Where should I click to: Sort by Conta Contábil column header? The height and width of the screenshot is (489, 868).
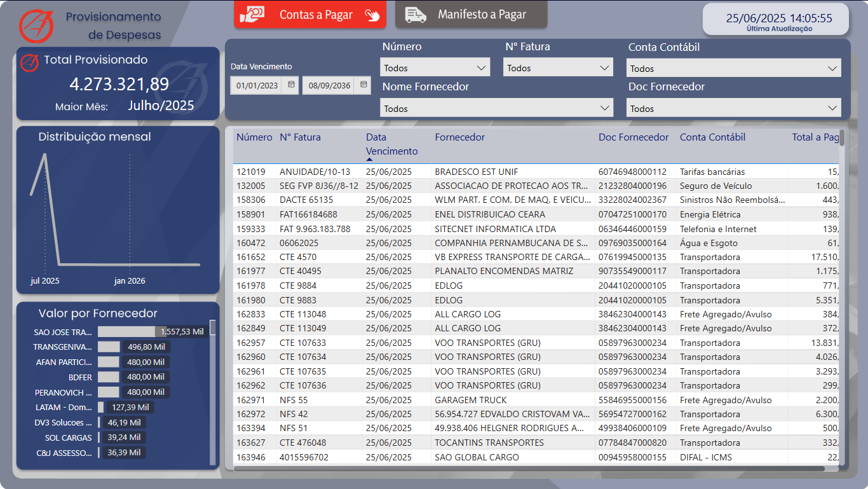pyautogui.click(x=712, y=137)
